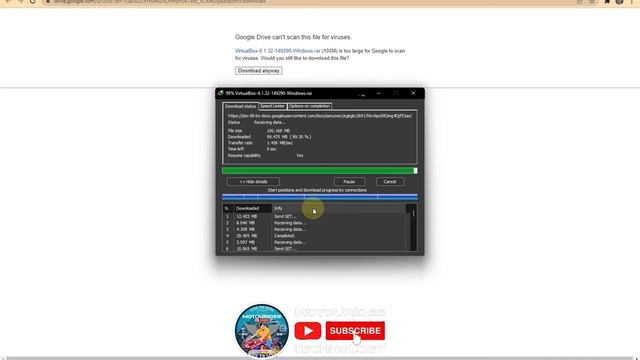
Task: Click the Resume capability value Yes
Action: click(x=300, y=156)
